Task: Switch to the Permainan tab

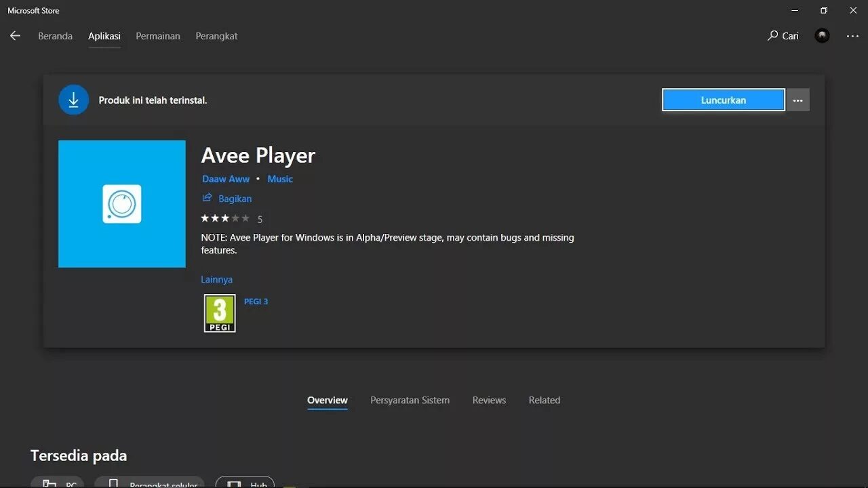Action: point(158,36)
